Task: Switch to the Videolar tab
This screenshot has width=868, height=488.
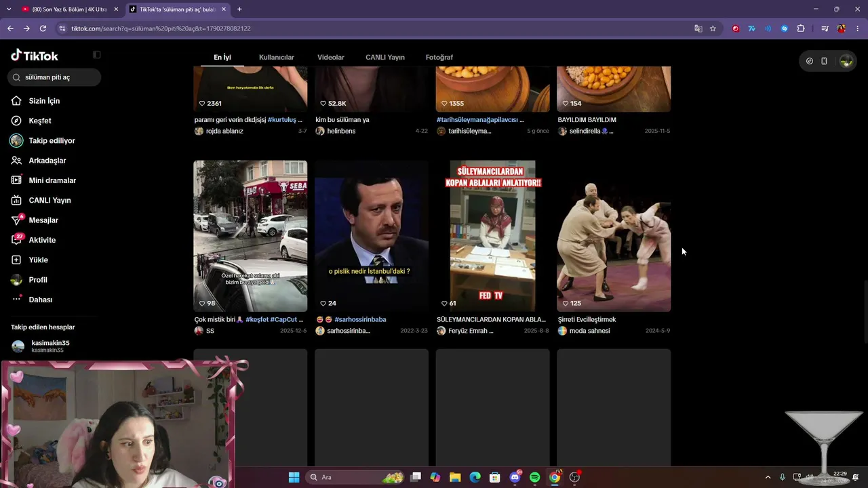Action: click(x=331, y=58)
